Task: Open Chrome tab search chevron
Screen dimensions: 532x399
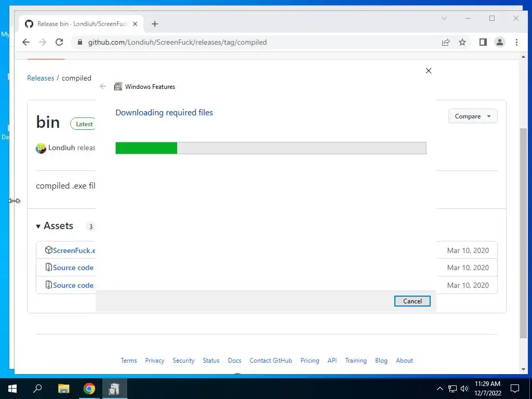Action: click(444, 18)
